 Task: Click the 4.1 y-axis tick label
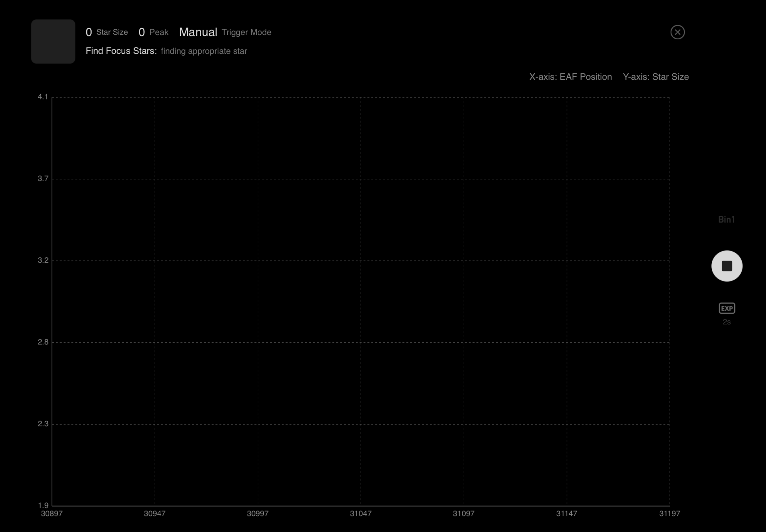pos(43,97)
